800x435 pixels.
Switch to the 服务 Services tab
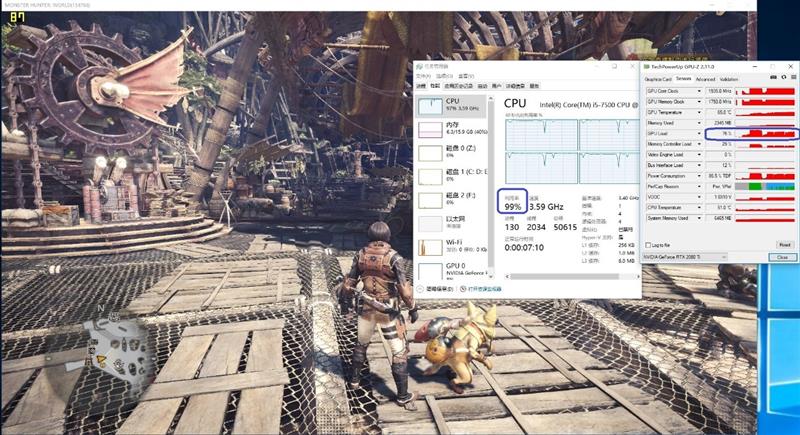534,86
